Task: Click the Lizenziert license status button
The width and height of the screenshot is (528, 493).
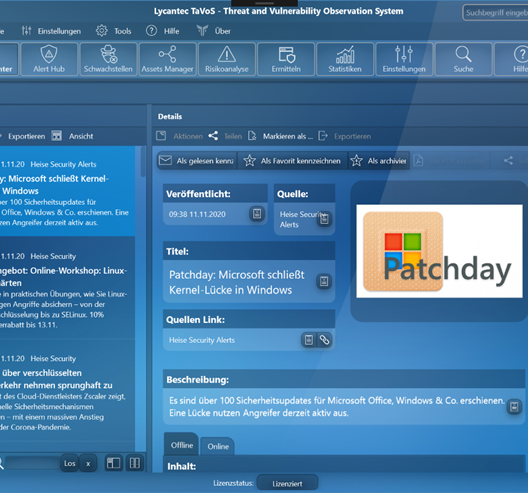Action: tap(287, 484)
